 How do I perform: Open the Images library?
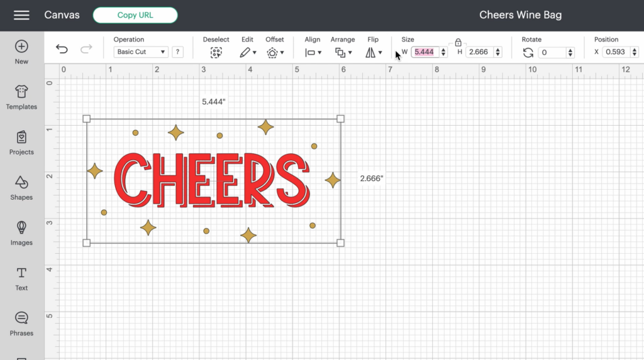pos(21,233)
